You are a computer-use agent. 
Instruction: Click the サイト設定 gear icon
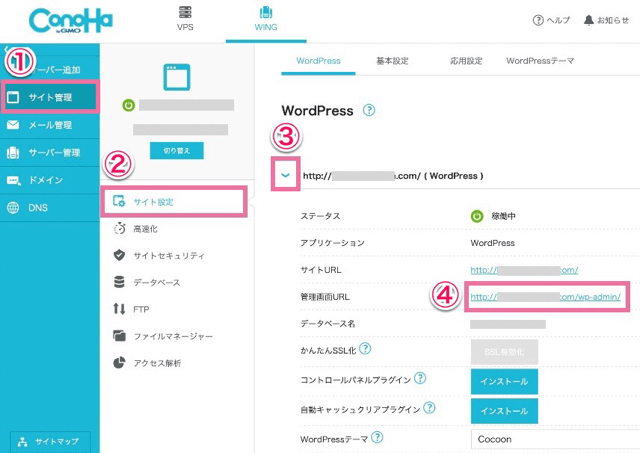point(119,201)
